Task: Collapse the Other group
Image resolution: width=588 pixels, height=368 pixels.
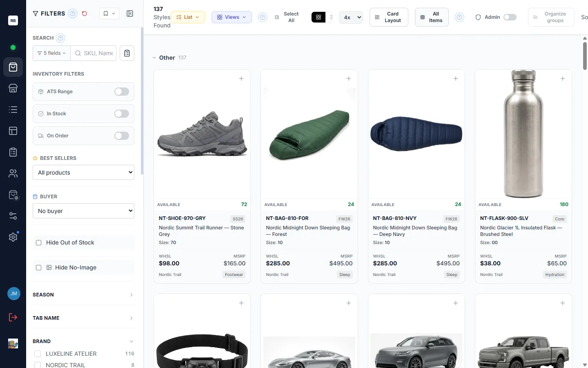Action: [154, 58]
